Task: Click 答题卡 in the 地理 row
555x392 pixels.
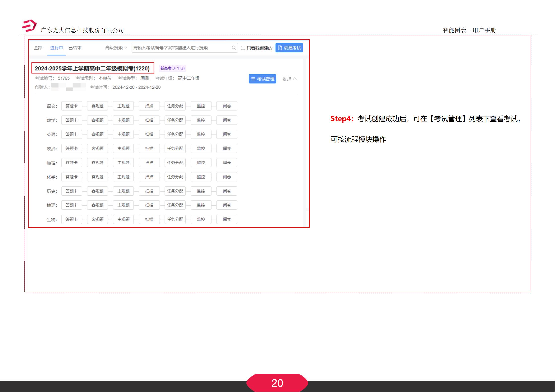Action: pos(71,205)
